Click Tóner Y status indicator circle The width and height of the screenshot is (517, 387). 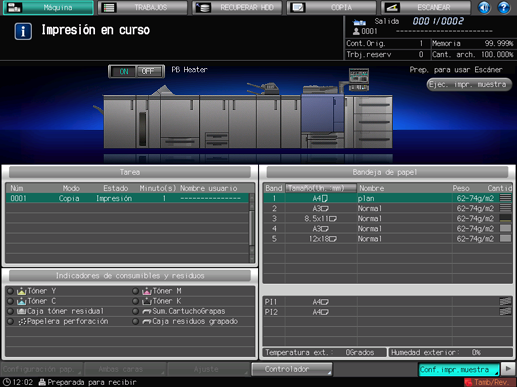(10, 291)
